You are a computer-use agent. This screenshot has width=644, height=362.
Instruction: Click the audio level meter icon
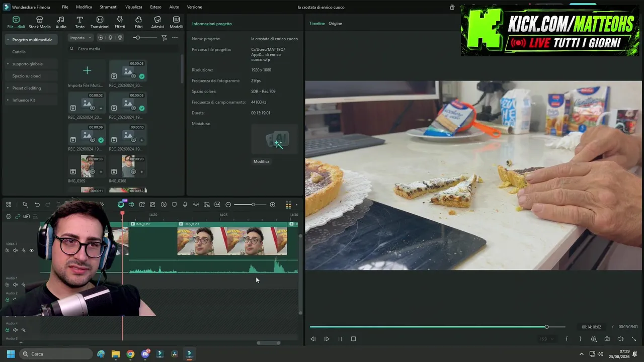point(288,205)
